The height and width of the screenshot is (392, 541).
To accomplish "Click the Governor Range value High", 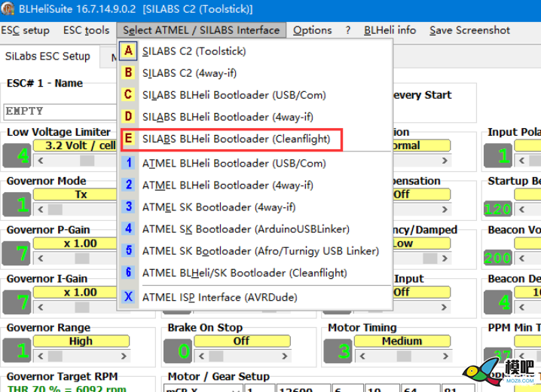I will tap(81, 341).
